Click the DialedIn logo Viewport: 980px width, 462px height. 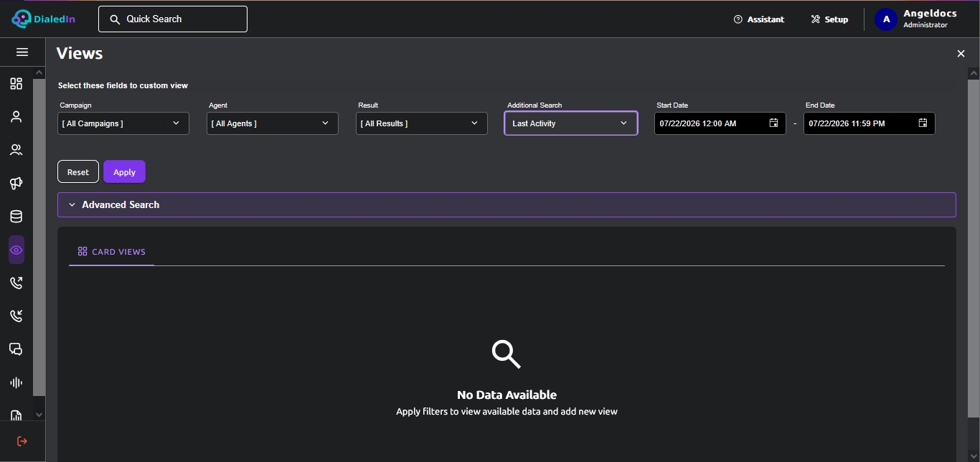pyautogui.click(x=44, y=19)
